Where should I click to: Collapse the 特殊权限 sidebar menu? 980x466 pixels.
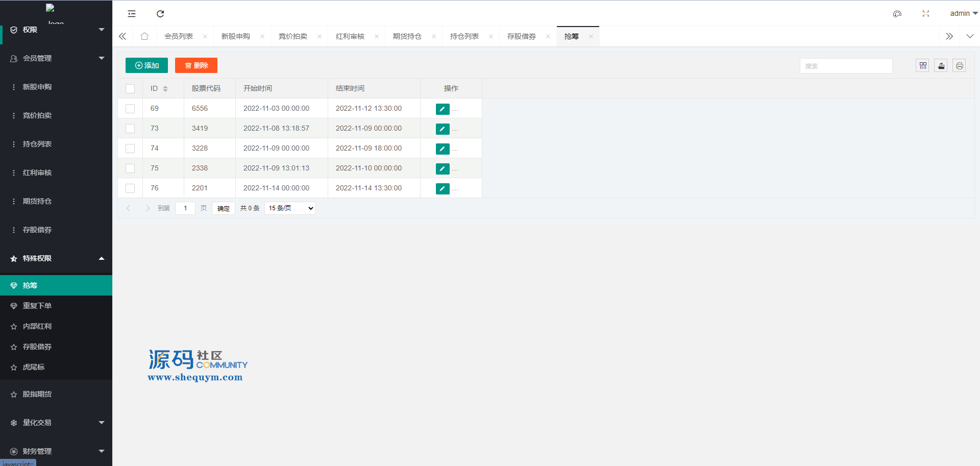pyautogui.click(x=56, y=258)
